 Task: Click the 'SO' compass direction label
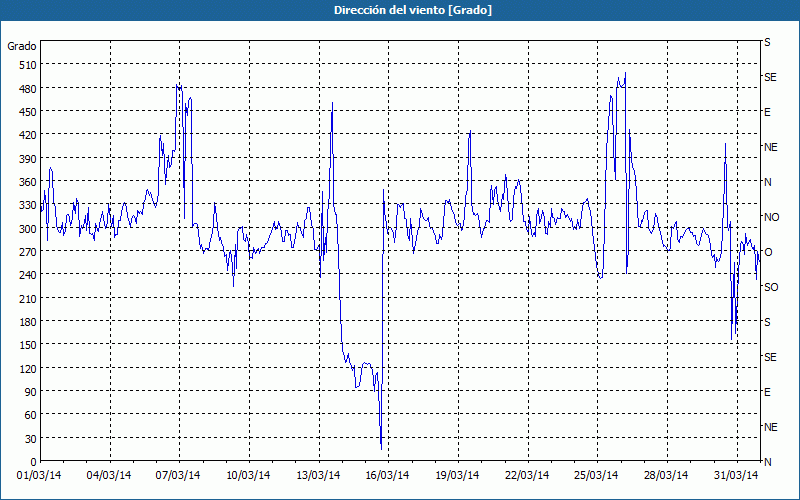771,287
